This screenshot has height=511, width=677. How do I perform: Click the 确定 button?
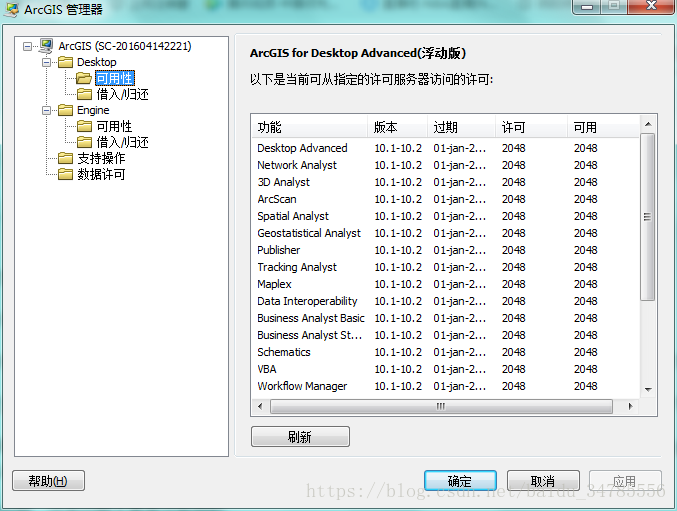tap(460, 481)
